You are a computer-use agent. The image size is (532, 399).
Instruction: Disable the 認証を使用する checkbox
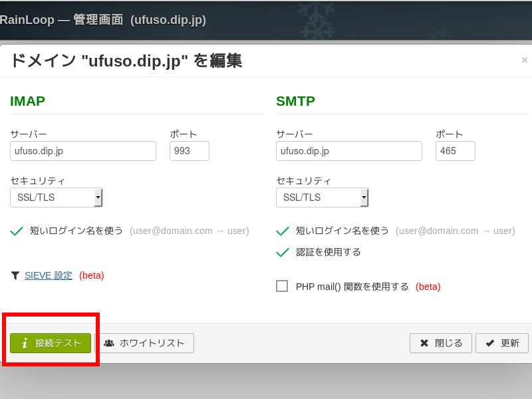(x=283, y=252)
